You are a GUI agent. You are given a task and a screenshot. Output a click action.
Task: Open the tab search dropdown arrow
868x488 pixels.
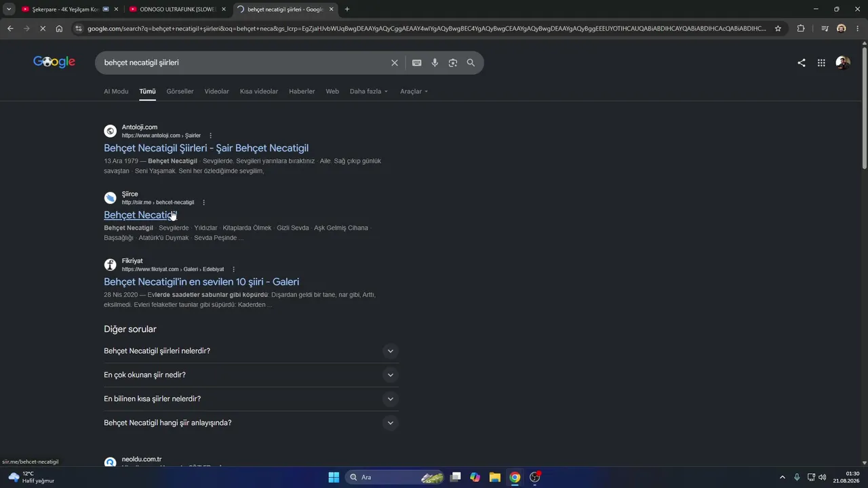pos(9,9)
